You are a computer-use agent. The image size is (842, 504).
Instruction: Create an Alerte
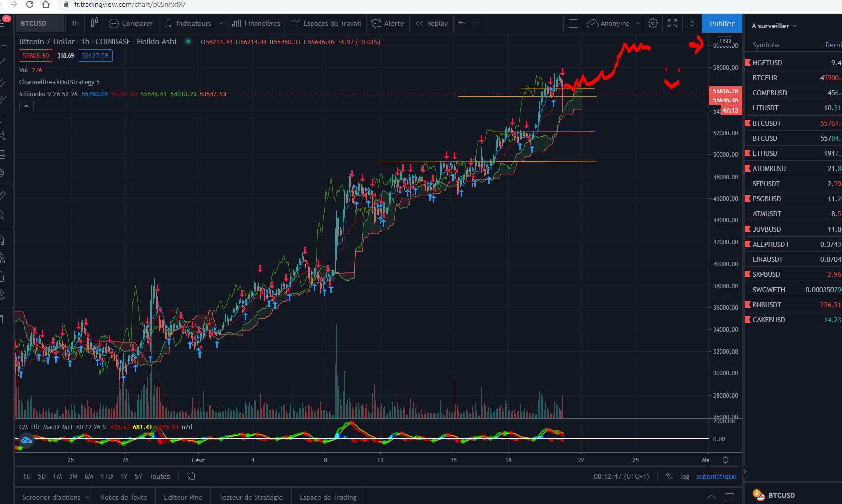click(387, 23)
